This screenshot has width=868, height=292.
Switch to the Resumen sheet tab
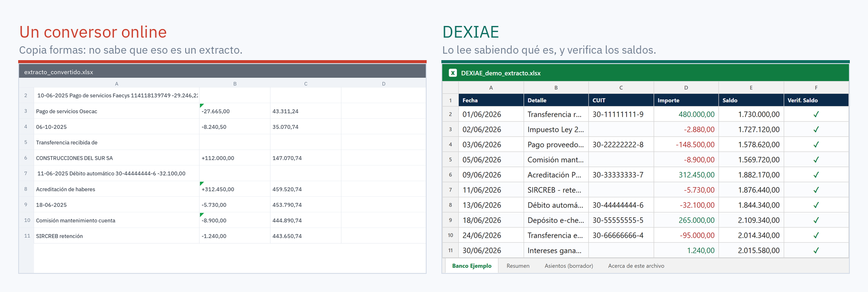point(518,266)
